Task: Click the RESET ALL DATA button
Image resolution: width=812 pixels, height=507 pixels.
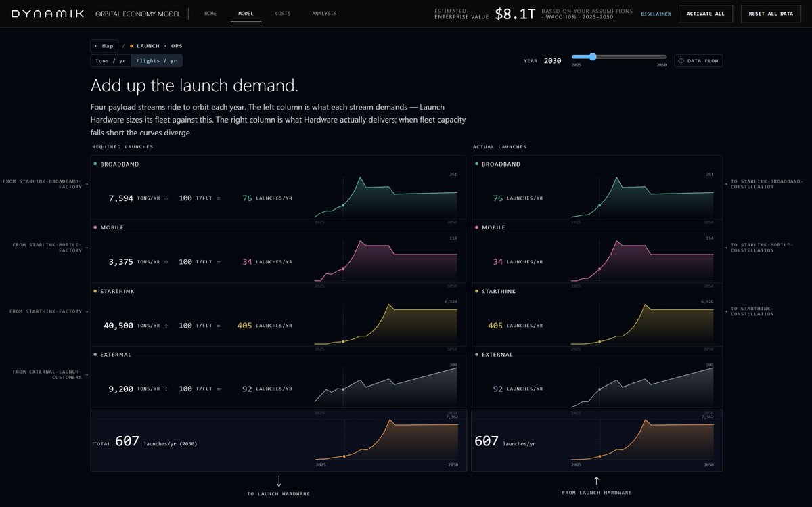Action: [x=771, y=14]
